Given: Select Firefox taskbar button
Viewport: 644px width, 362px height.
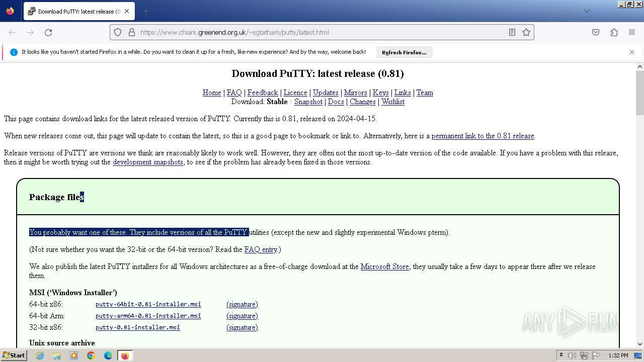Looking at the screenshot, I should click(125, 355).
